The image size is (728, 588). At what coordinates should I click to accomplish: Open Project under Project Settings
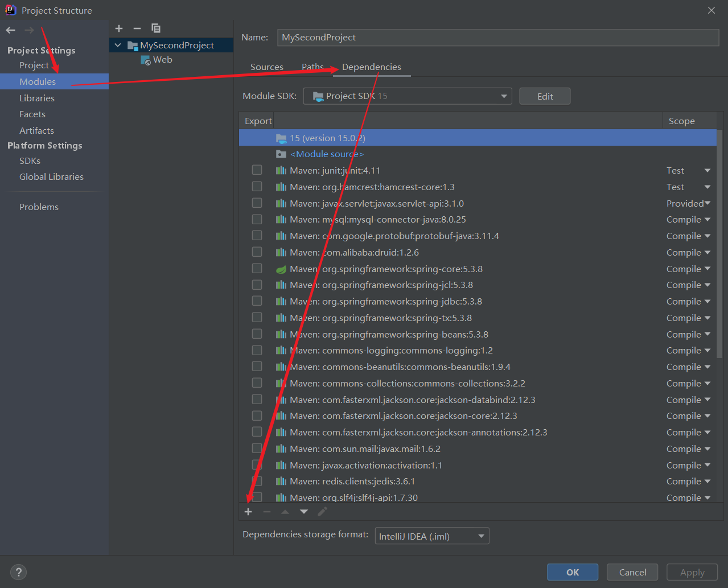(34, 65)
